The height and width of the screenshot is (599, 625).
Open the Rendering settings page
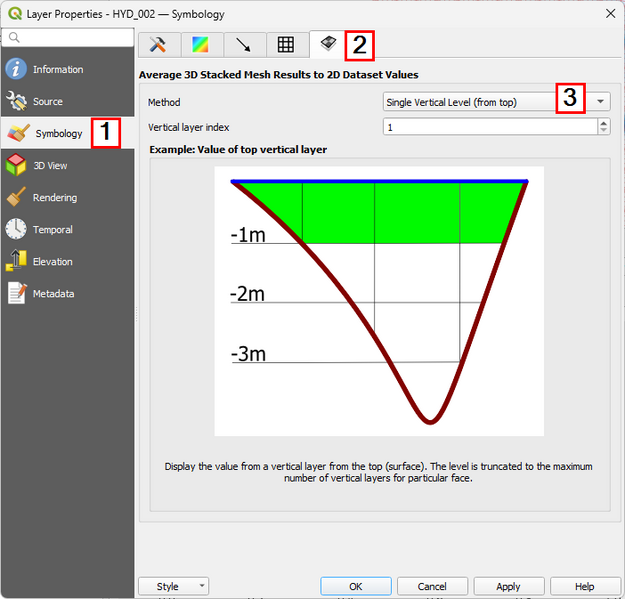coord(54,198)
